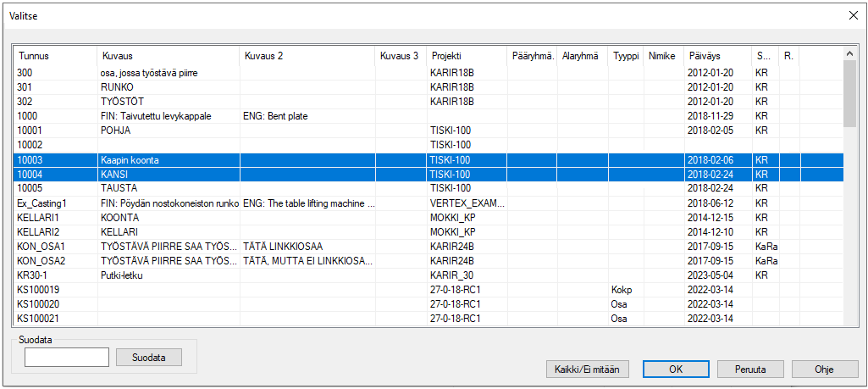Click the Päiväys column header
Viewport: 868px width, 389px height.
717,56
